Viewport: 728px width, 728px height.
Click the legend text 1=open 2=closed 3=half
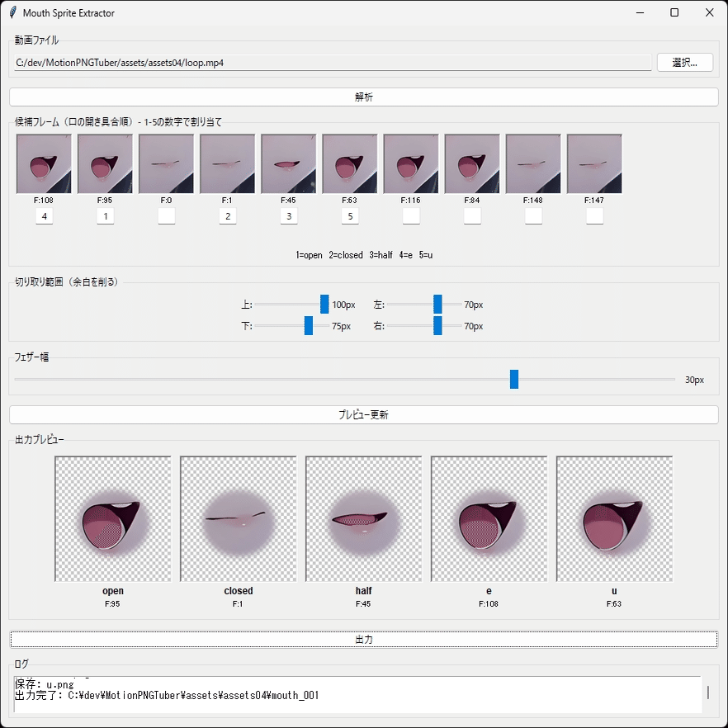point(344,255)
